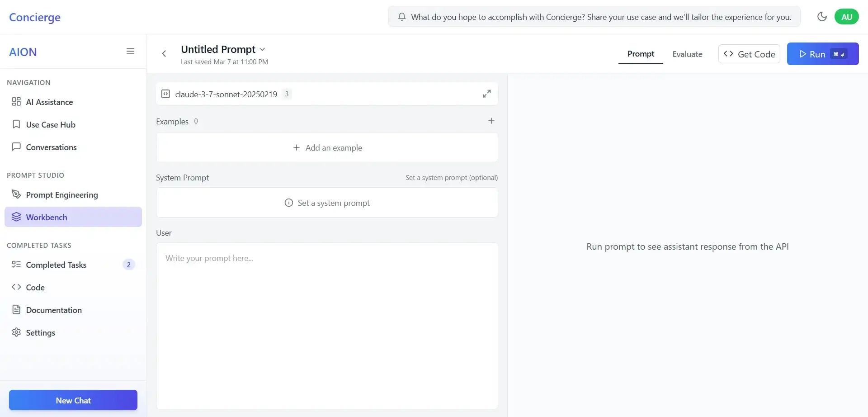This screenshot has height=417, width=868.
Task: Open the Prompt Engineering tool
Action: point(61,194)
